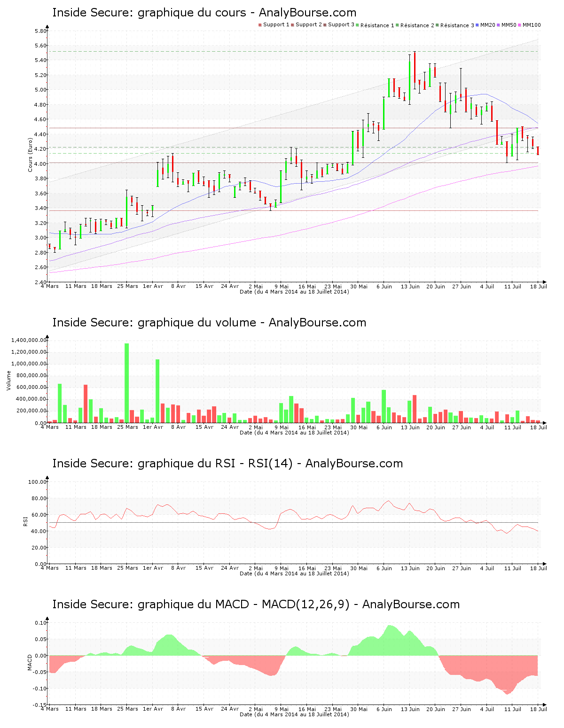Click the 5.00 price axis value

(x=41, y=90)
